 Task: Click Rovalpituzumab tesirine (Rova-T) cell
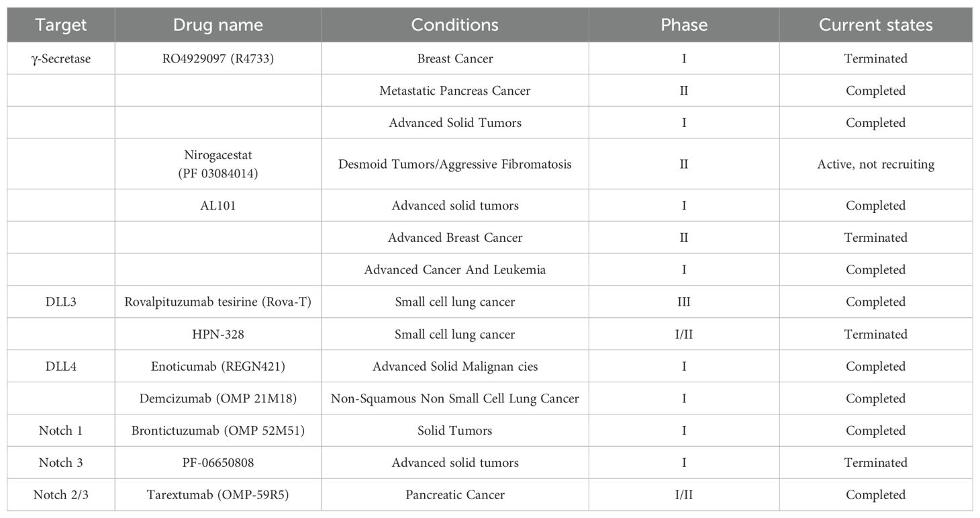tap(218, 302)
